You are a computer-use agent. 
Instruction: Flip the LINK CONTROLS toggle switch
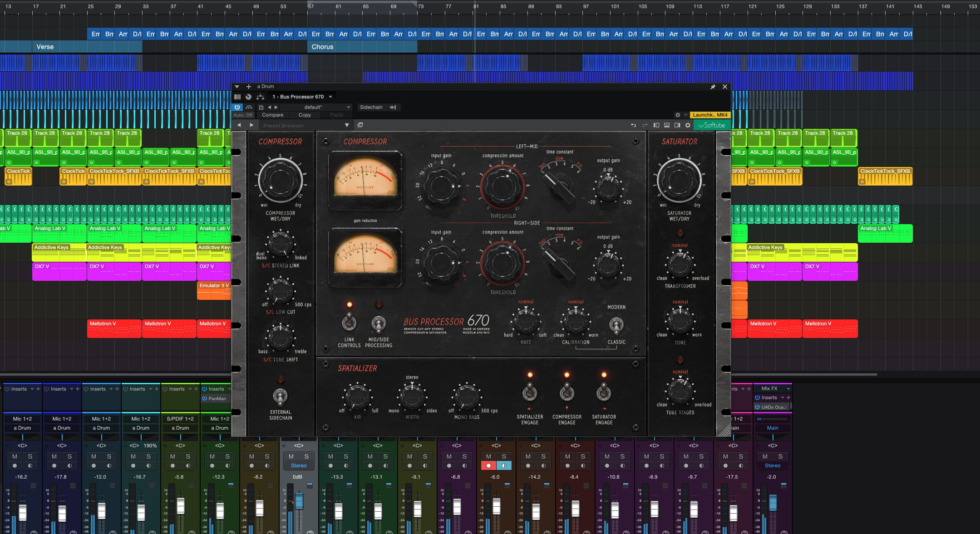tap(349, 323)
